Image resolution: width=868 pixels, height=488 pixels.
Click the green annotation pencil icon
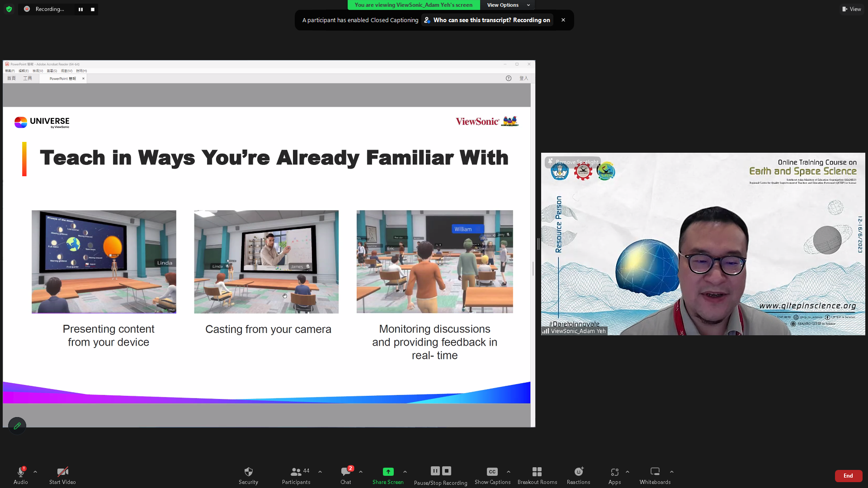coord(17,426)
